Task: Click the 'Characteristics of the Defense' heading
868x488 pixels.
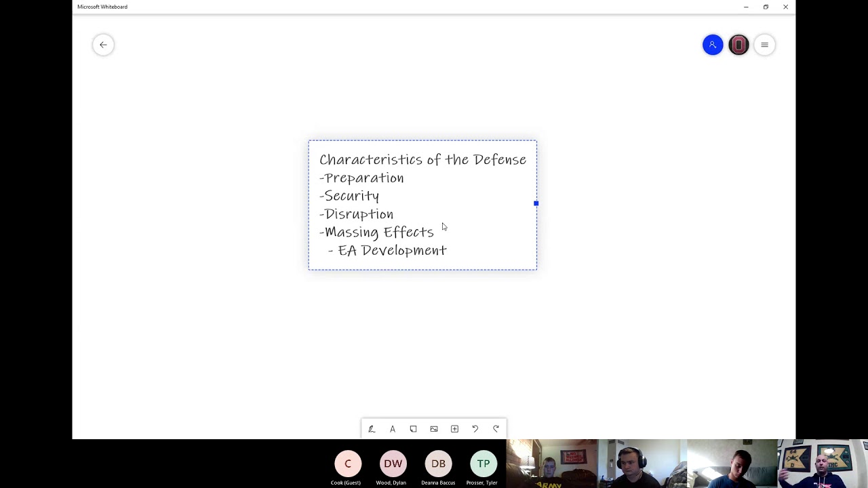Action: [x=422, y=159]
